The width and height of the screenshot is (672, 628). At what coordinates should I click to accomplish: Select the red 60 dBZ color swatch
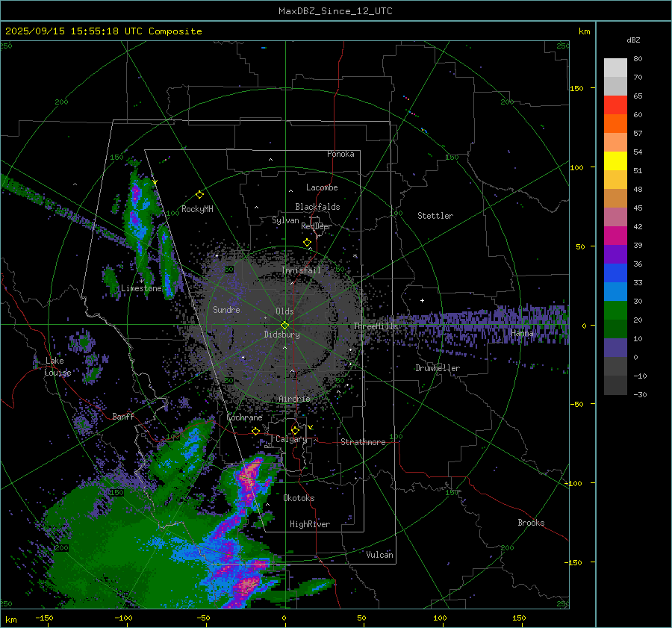click(x=615, y=105)
